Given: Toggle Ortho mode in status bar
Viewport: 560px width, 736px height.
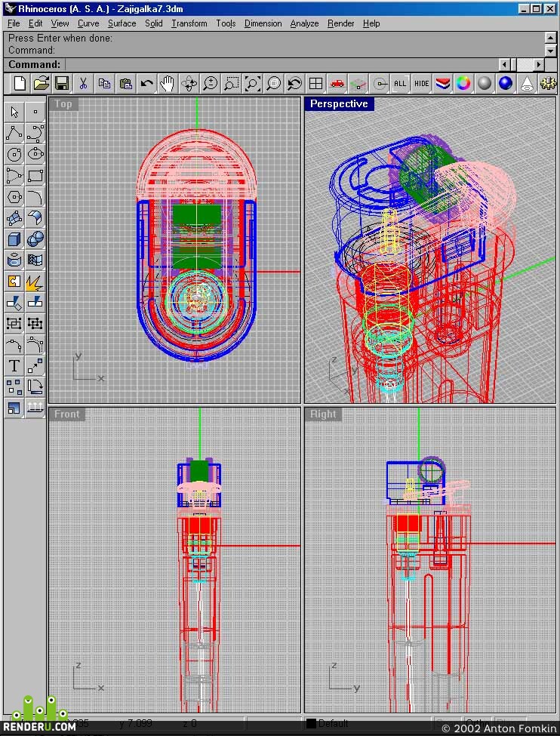Looking at the screenshot, I should click(476, 723).
